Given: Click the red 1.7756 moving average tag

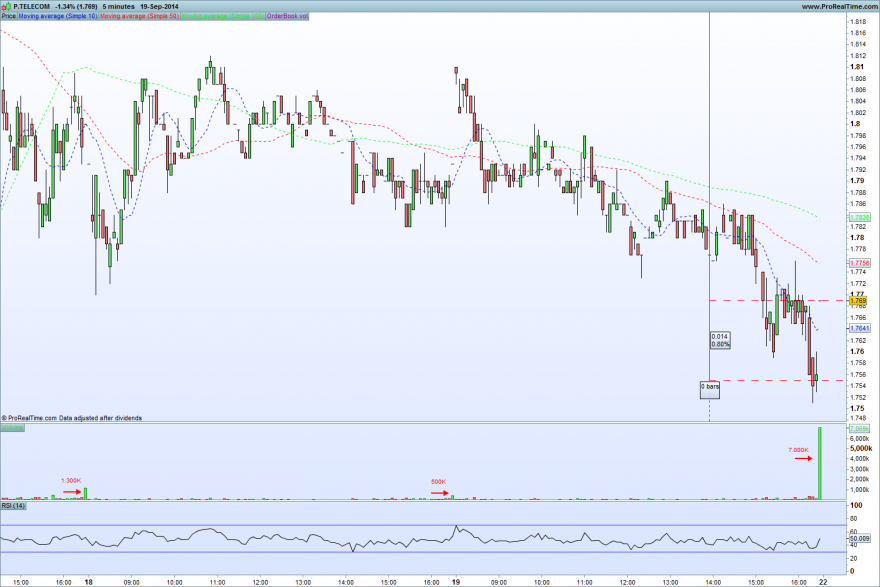Looking at the screenshot, I should pyautogui.click(x=859, y=263).
